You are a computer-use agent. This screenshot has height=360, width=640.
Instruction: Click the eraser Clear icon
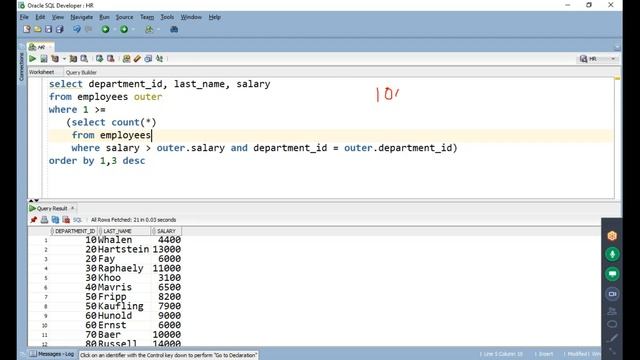click(x=137, y=59)
